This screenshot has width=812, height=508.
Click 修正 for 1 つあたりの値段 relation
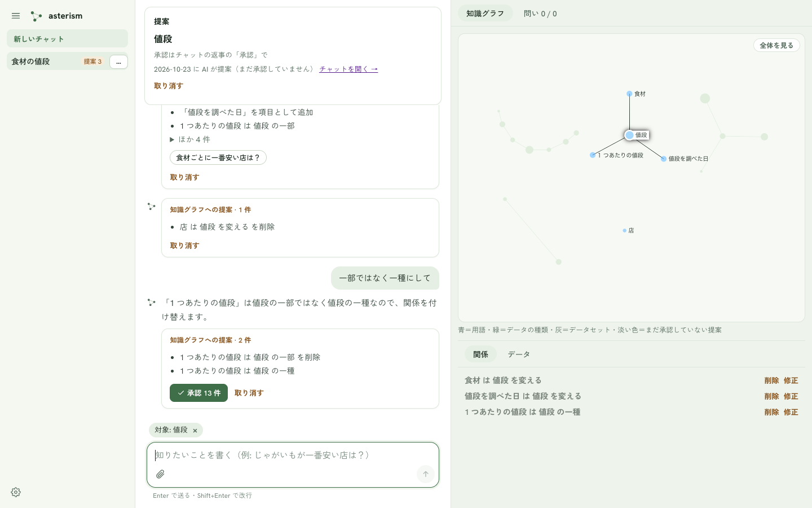[791, 412]
